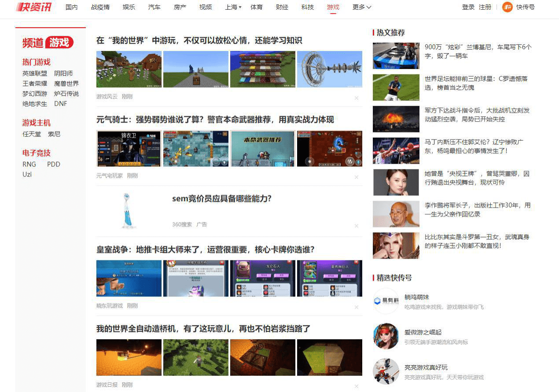Switch to the 国内 channel tab
The image size is (559, 392).
(x=71, y=7)
